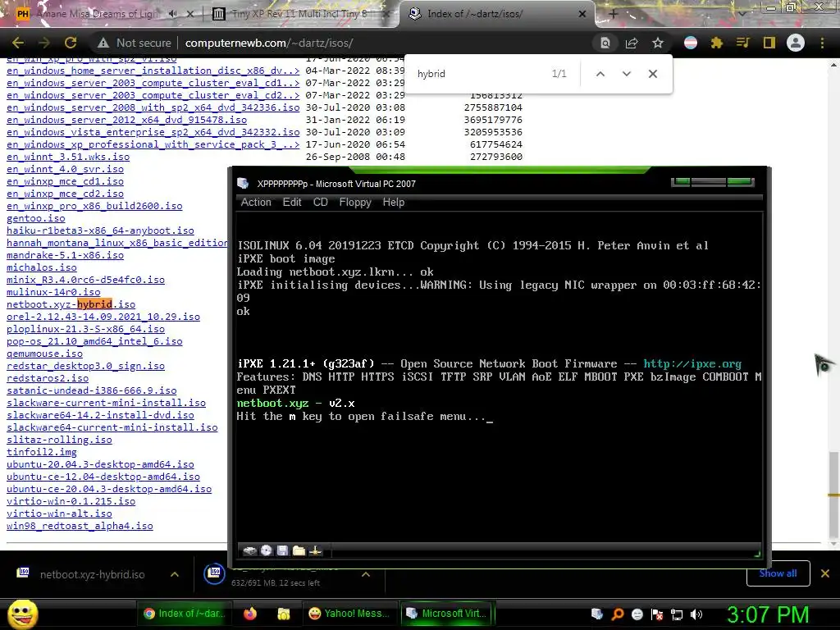
Task: Bookmark this page with the star icon
Action: [x=658, y=43]
